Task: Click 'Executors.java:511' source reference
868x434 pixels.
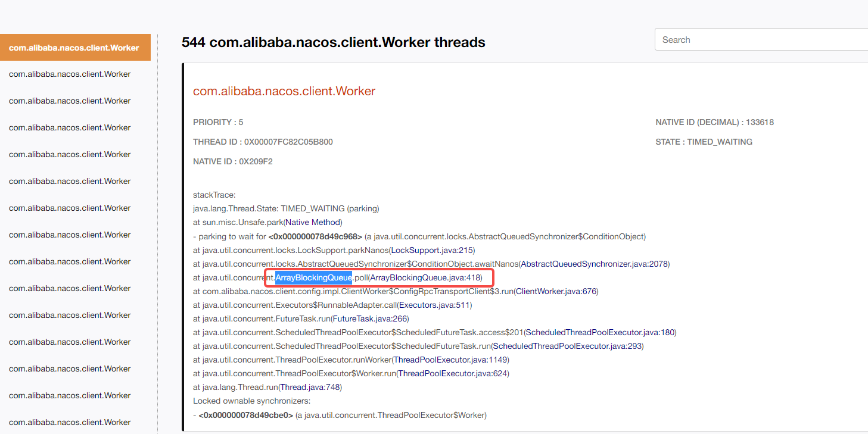Action: click(x=434, y=305)
